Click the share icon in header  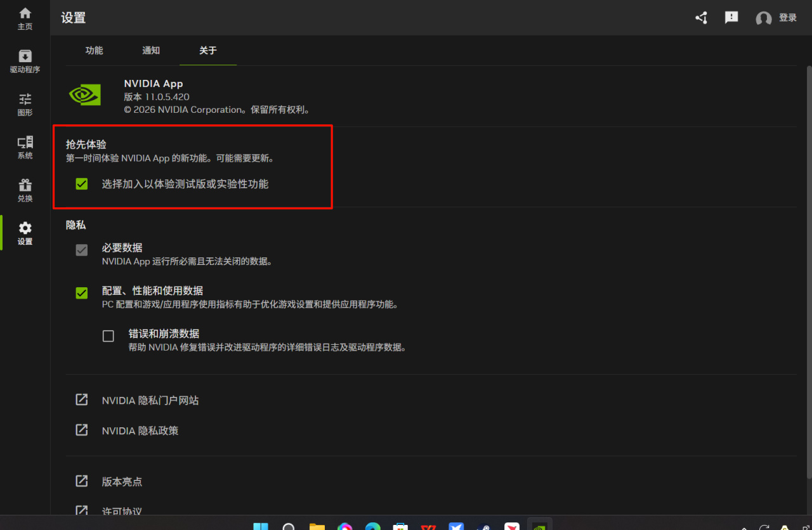(701, 18)
